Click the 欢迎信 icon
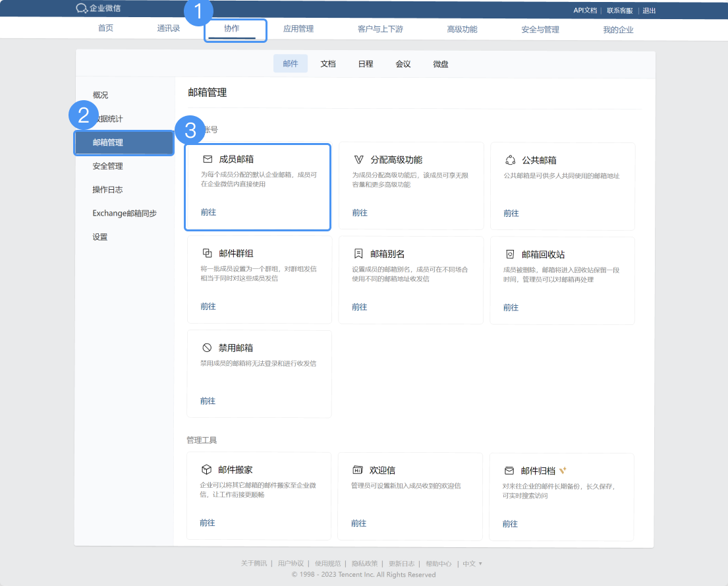 pos(356,470)
